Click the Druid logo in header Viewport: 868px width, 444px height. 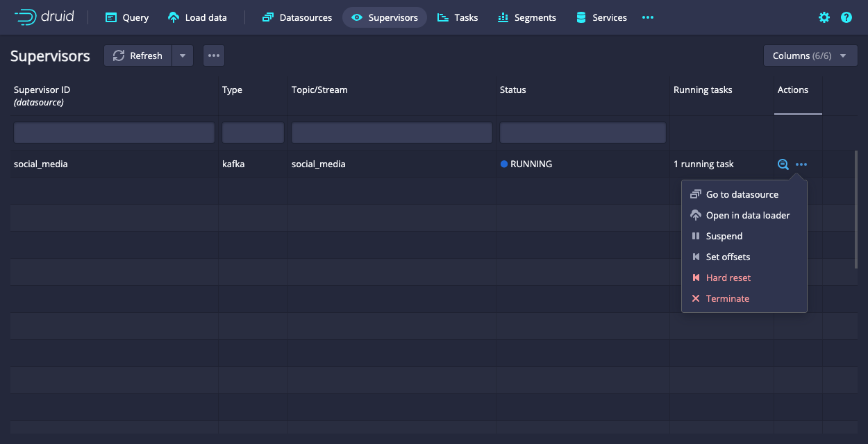click(x=44, y=17)
